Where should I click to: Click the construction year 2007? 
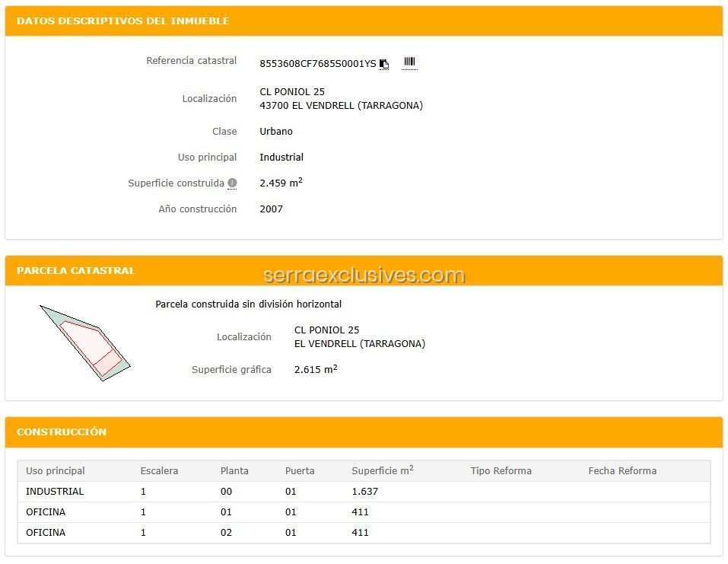point(271,209)
